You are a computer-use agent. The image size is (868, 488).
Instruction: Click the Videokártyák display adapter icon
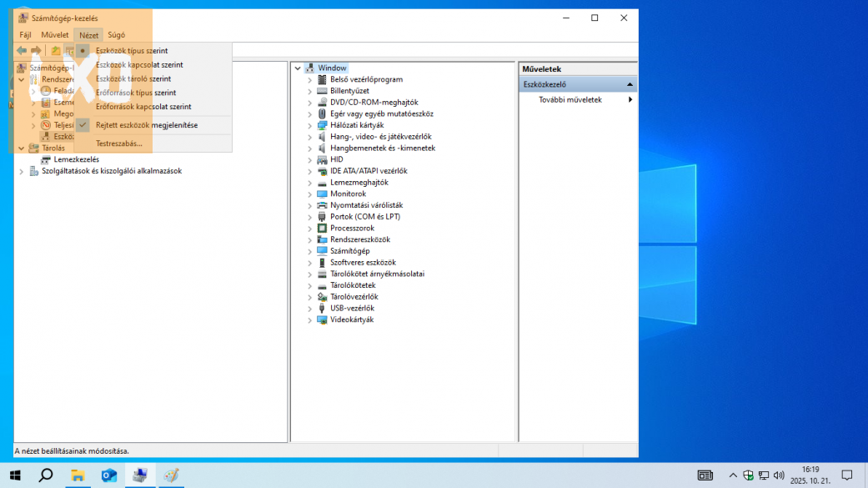point(322,319)
